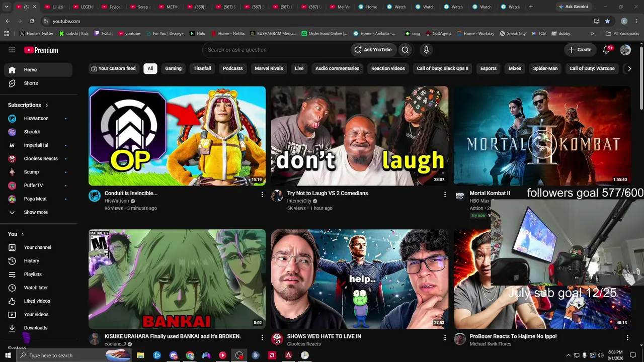This screenshot has width=644, height=362.
Task: Show more subscriptions
Action: [x=38, y=212]
